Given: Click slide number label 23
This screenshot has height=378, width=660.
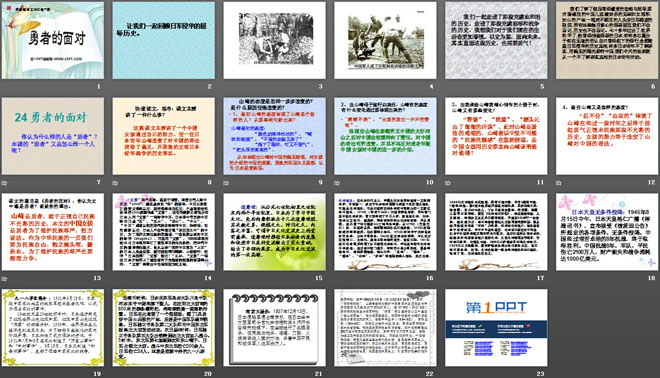Looking at the screenshot, I should [540, 373].
